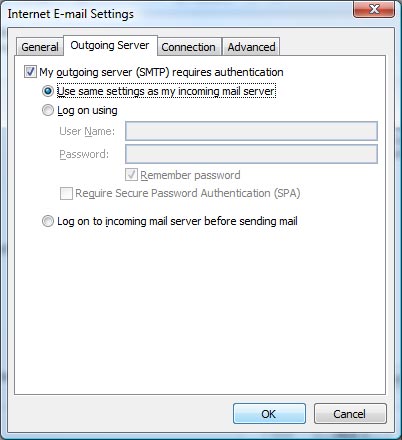Choose the 'Log on using' radio button
The width and height of the screenshot is (402, 440).
[48, 110]
